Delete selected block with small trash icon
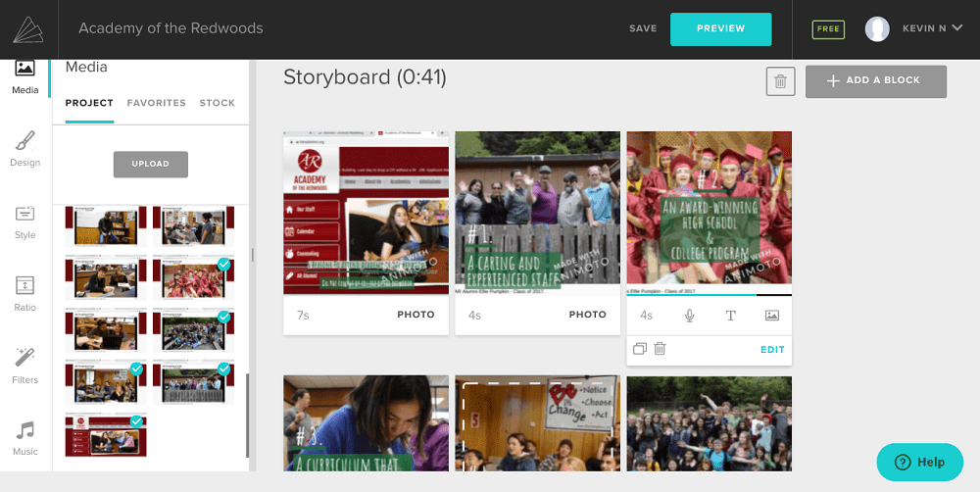The width and height of the screenshot is (980, 492). (660, 349)
